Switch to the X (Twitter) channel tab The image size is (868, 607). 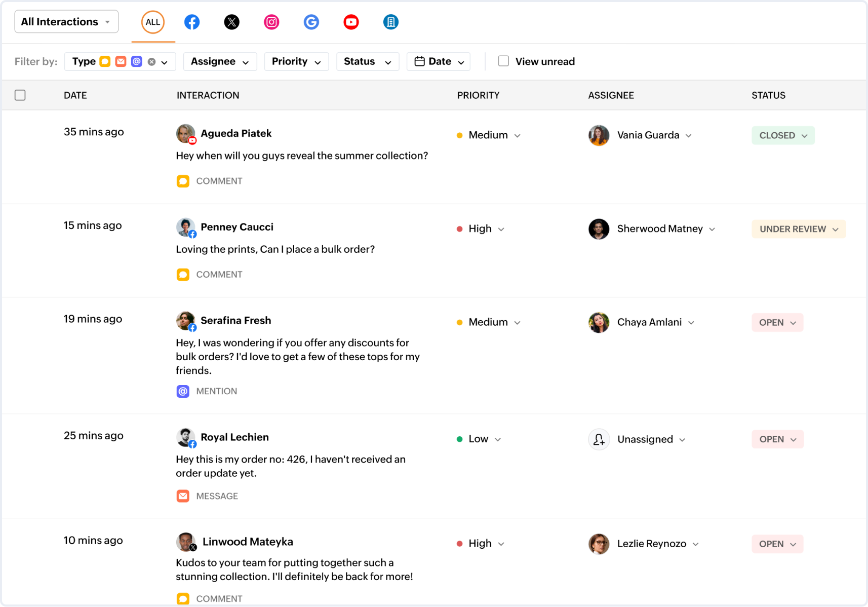coord(231,22)
